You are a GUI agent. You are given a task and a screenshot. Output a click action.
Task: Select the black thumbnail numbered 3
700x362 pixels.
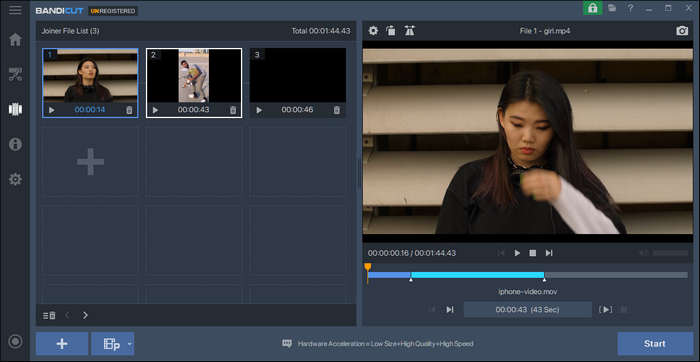(x=298, y=75)
